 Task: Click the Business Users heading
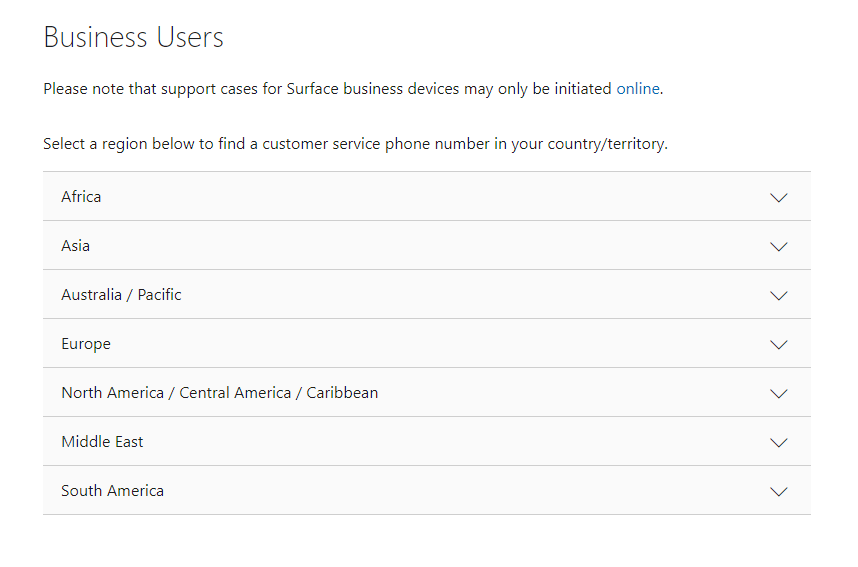[x=133, y=38]
